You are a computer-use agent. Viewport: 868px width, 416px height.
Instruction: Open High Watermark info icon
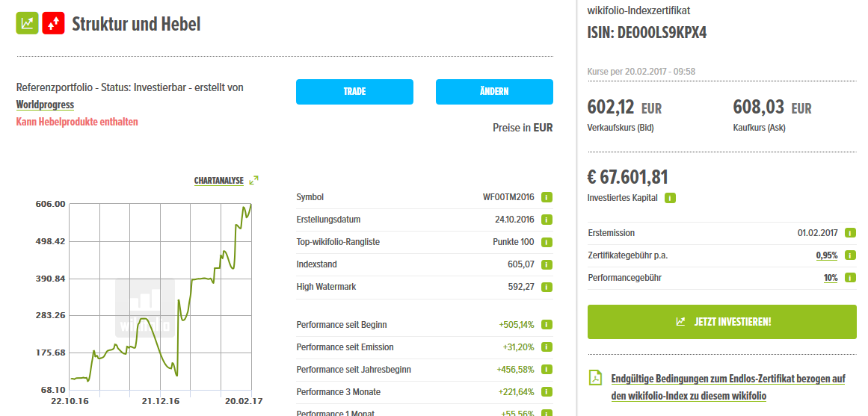click(x=547, y=287)
